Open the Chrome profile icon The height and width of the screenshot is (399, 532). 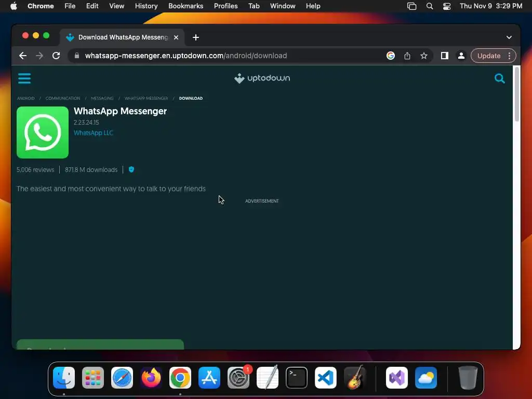tap(461, 56)
